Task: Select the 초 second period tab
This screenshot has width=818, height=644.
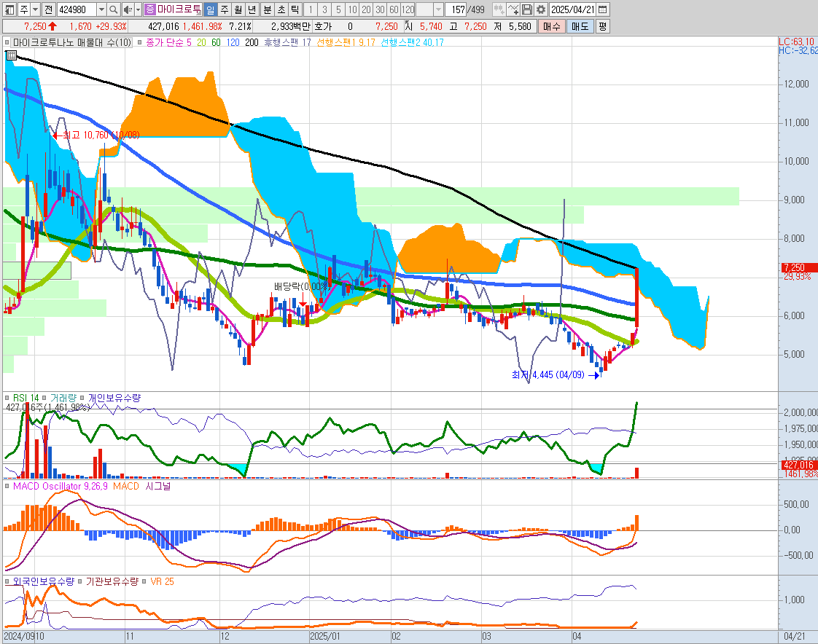Action: [281, 9]
